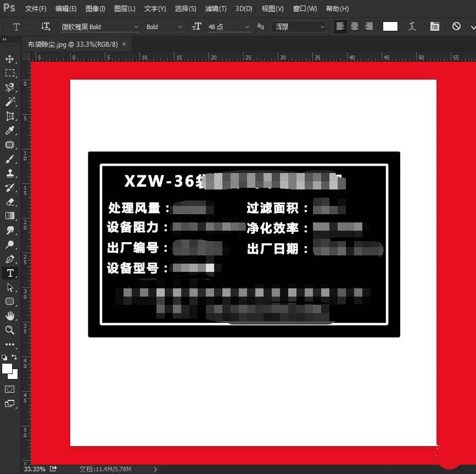476x474 pixels.
Task: Select the Rounded Rectangle shape tool
Action: click(x=10, y=302)
